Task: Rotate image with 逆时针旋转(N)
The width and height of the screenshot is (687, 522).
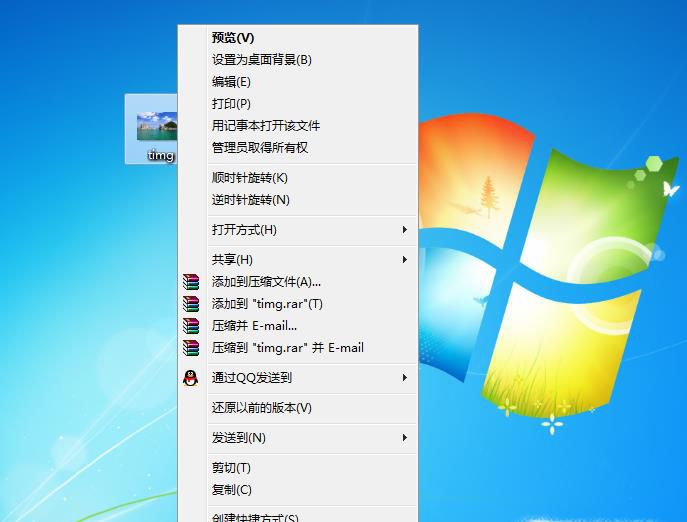Action: [x=297, y=199]
